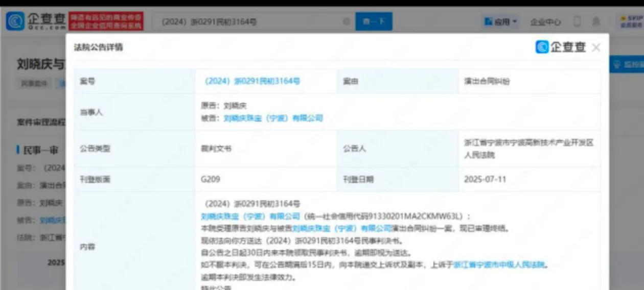Open notifications with the bell icon
This screenshot has width=644, height=290.
[596, 22]
